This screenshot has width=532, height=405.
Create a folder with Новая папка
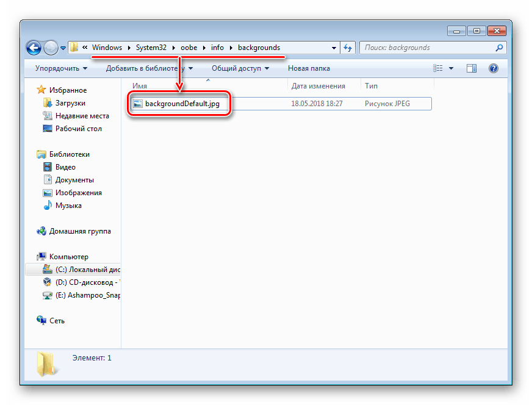click(309, 68)
